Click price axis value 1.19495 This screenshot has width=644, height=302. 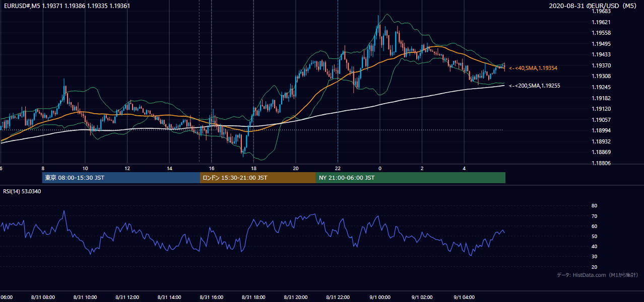(601, 44)
